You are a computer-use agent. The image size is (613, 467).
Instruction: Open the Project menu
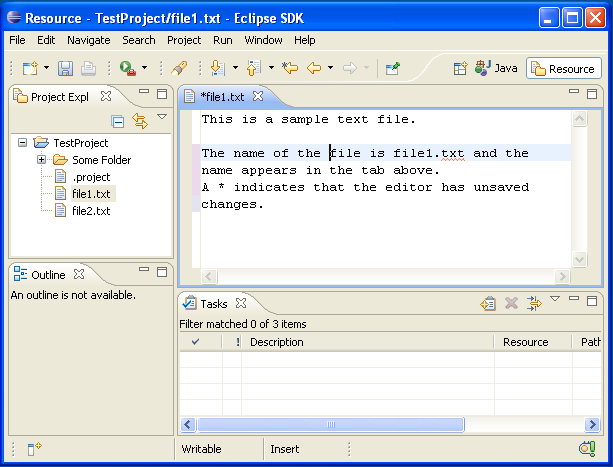click(184, 40)
